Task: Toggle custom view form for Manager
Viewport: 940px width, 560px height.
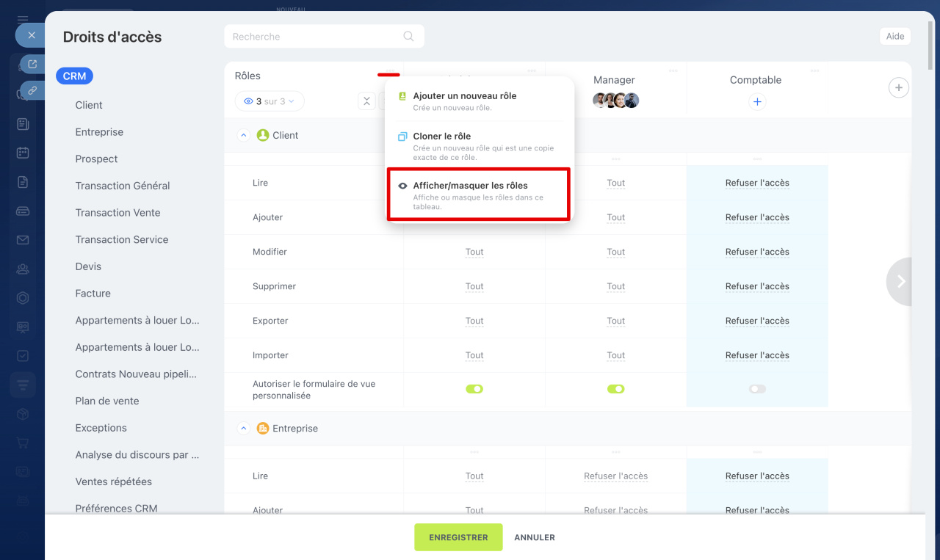Action: (x=615, y=389)
